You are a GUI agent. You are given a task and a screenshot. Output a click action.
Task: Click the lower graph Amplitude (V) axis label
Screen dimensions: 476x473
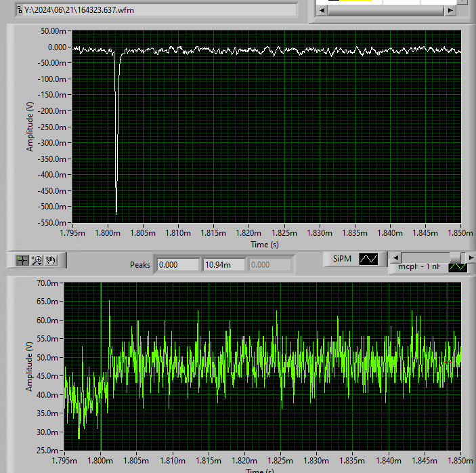click(29, 367)
